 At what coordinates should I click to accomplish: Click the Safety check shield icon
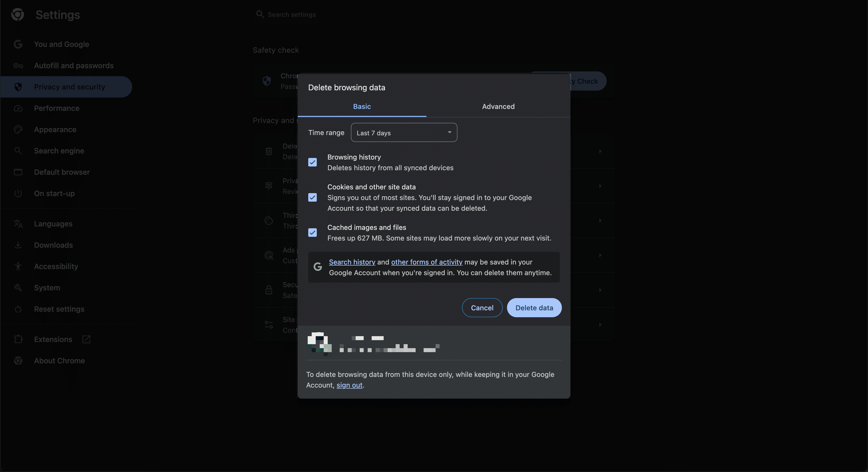(266, 81)
